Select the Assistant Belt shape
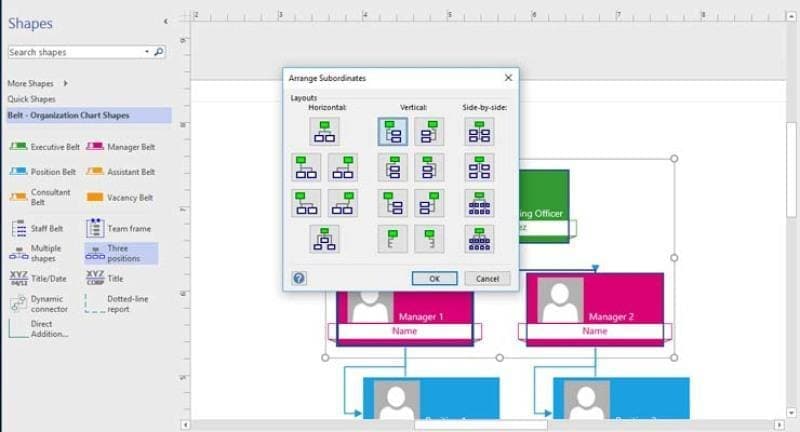The width and height of the screenshot is (800, 432). coord(120,172)
